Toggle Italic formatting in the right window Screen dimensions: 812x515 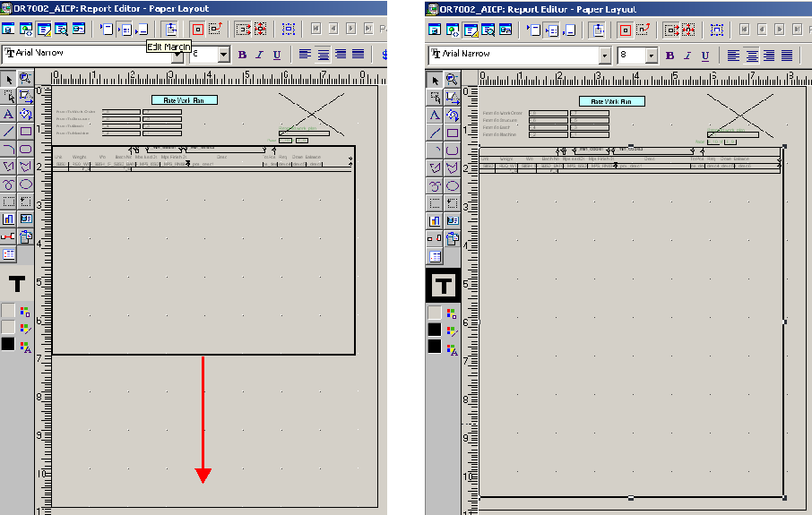[687, 56]
